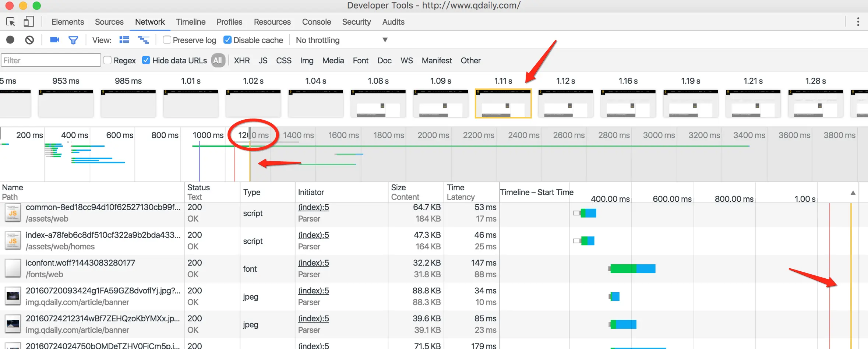Enable the Preserve log checkbox
Screen dimensions: 868x349
pos(167,40)
